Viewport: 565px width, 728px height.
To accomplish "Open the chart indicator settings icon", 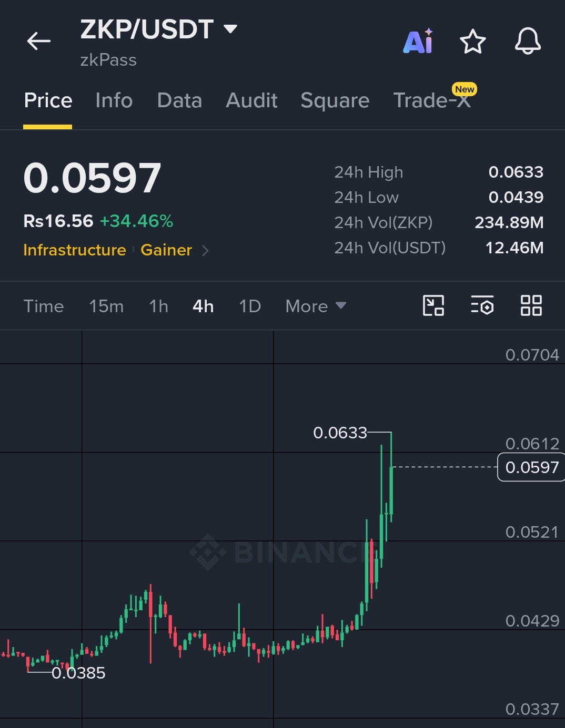I will 482,305.
